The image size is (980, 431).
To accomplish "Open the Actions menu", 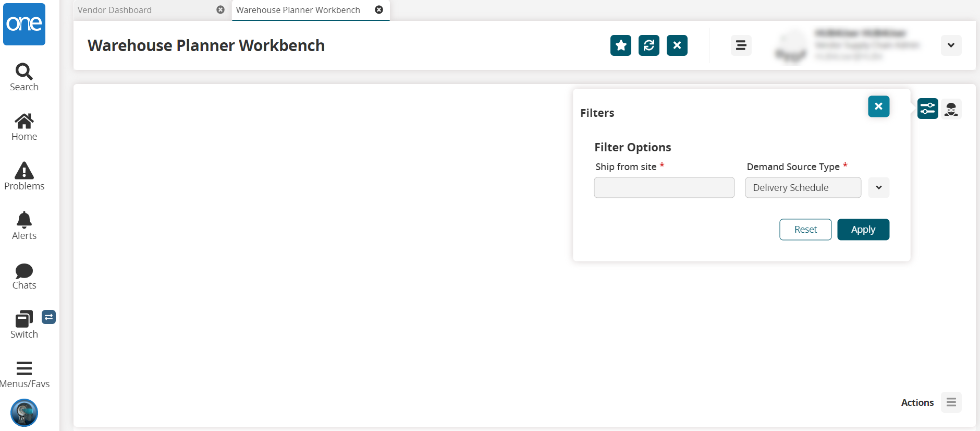I will point(951,402).
